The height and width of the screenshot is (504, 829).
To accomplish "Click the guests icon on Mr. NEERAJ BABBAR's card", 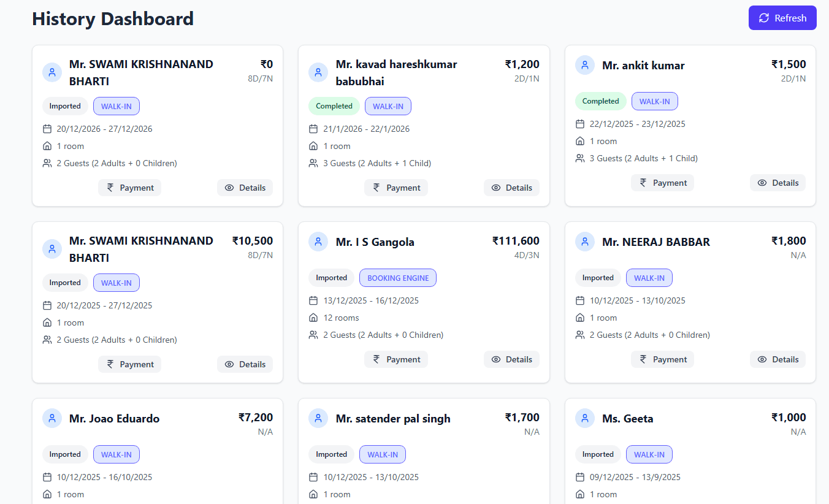I will 580,335.
